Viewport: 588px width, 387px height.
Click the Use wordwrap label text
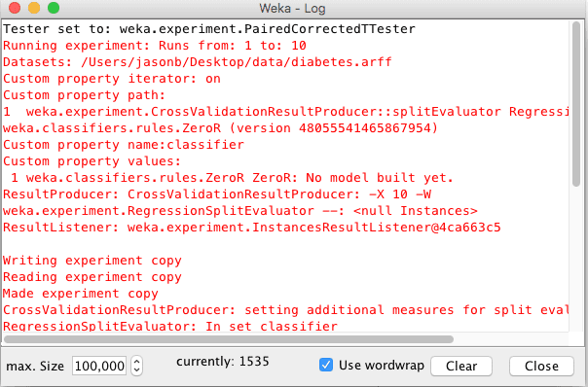[382, 366]
